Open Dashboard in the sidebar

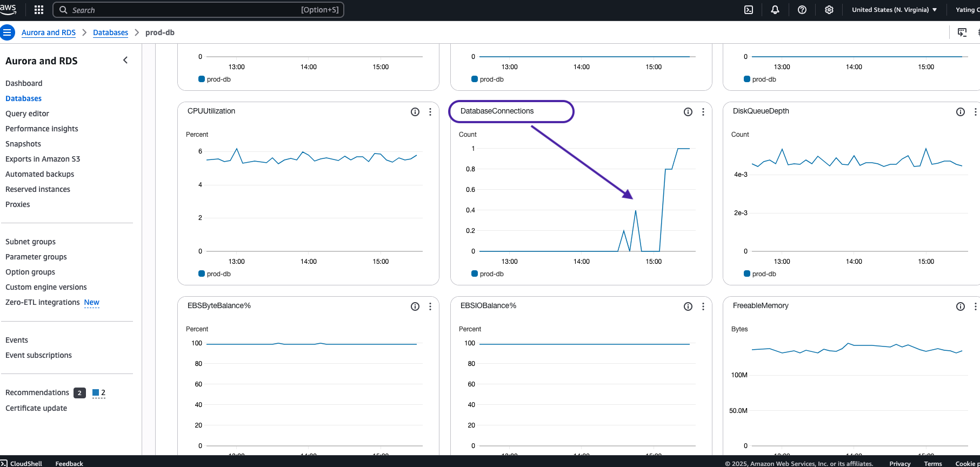(x=24, y=83)
